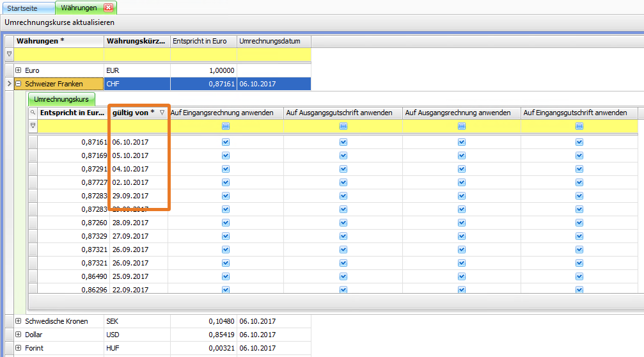The width and height of the screenshot is (644, 357).
Task: Collapse the Schweizer Franken row
Action: coord(19,84)
